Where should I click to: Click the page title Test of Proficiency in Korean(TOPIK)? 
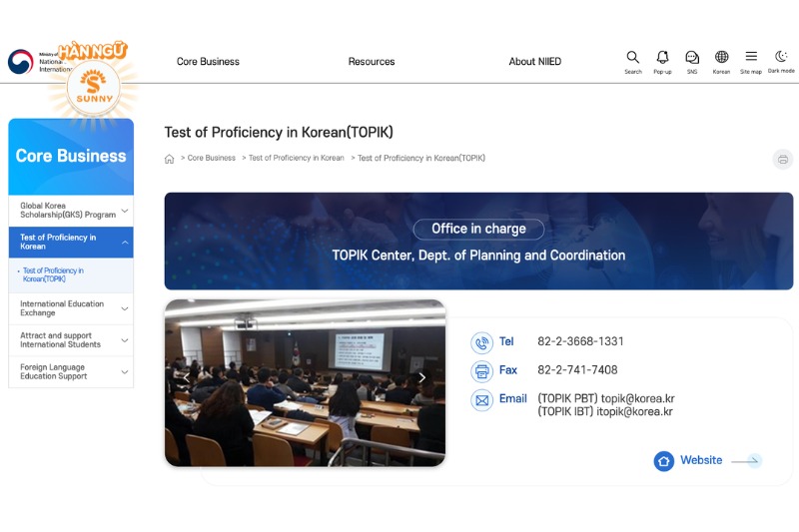[279, 133]
